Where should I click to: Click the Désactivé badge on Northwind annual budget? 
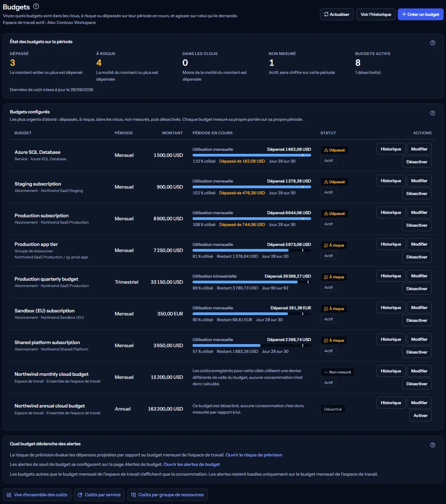click(x=333, y=409)
